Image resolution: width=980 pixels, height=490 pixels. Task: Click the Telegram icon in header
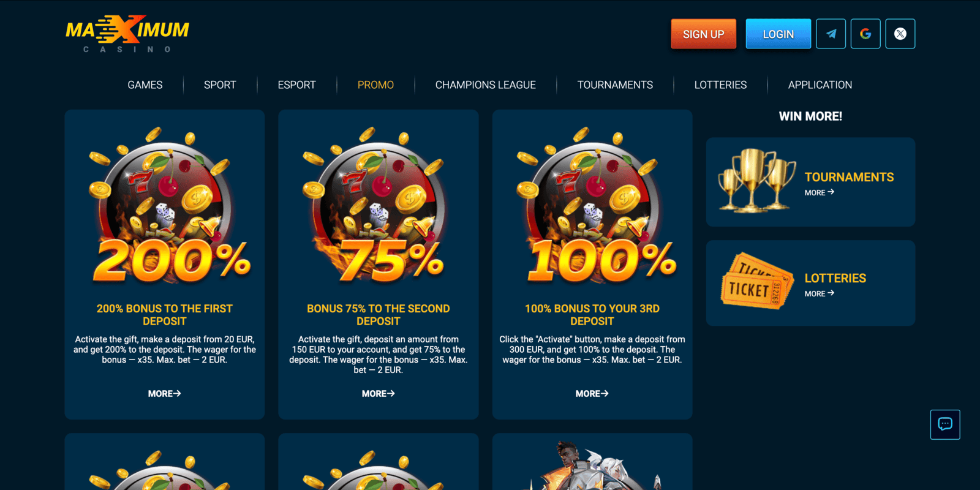(831, 34)
